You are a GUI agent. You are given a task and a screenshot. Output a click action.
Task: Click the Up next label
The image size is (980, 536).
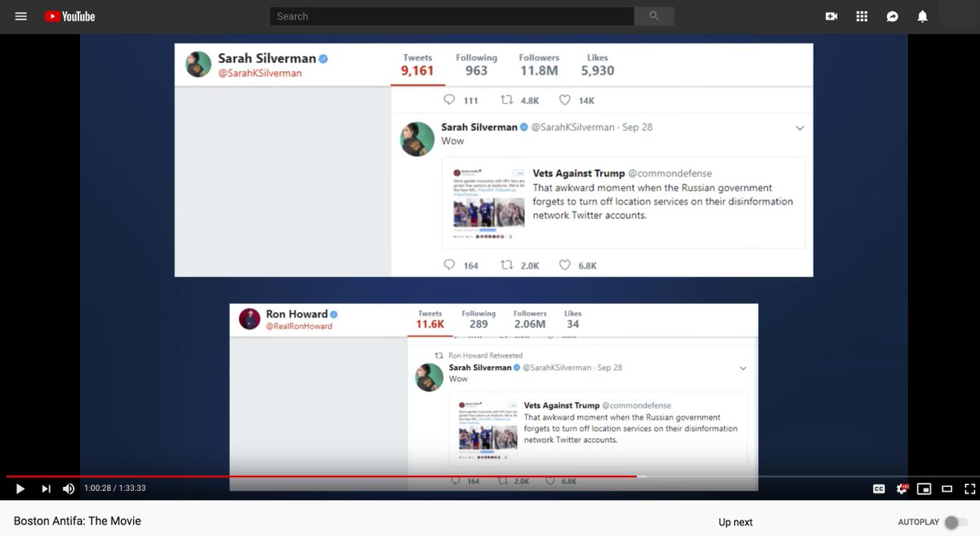pos(736,522)
